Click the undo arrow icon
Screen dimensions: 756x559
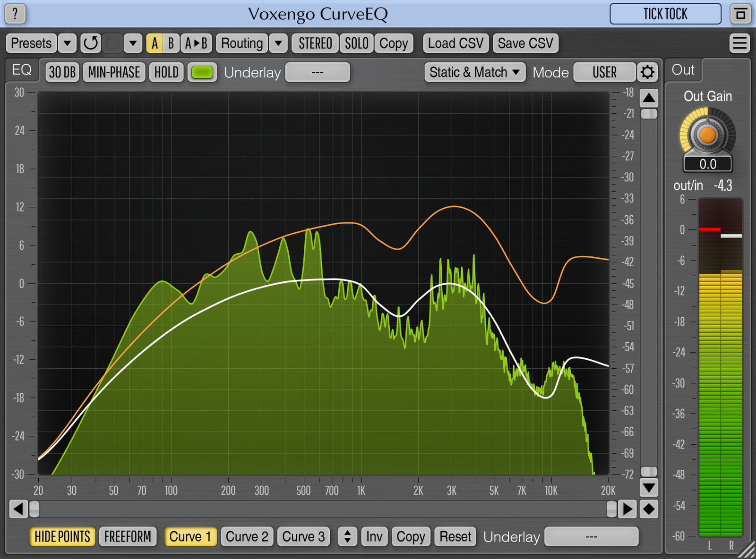point(91,43)
